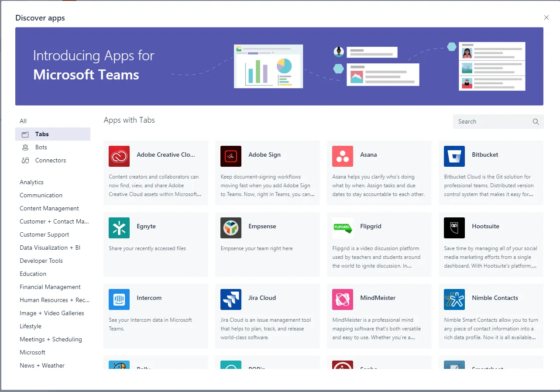Click the Flipgrid app icon
560x392 pixels.
coord(343,228)
